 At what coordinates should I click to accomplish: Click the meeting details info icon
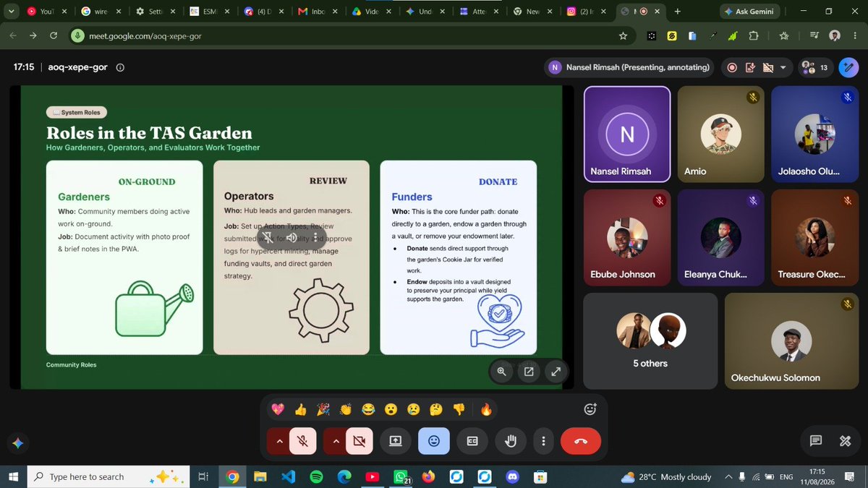120,67
